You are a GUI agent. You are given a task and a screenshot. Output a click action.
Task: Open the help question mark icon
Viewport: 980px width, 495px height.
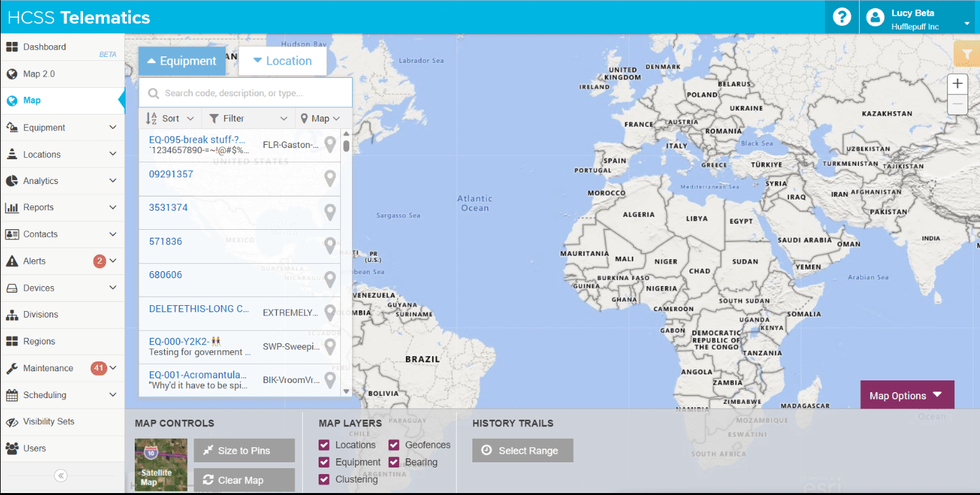[x=841, y=16]
